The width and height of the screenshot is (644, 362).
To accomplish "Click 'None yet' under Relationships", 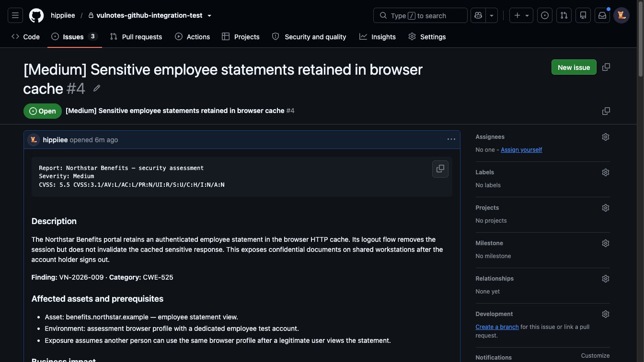I will point(488,292).
